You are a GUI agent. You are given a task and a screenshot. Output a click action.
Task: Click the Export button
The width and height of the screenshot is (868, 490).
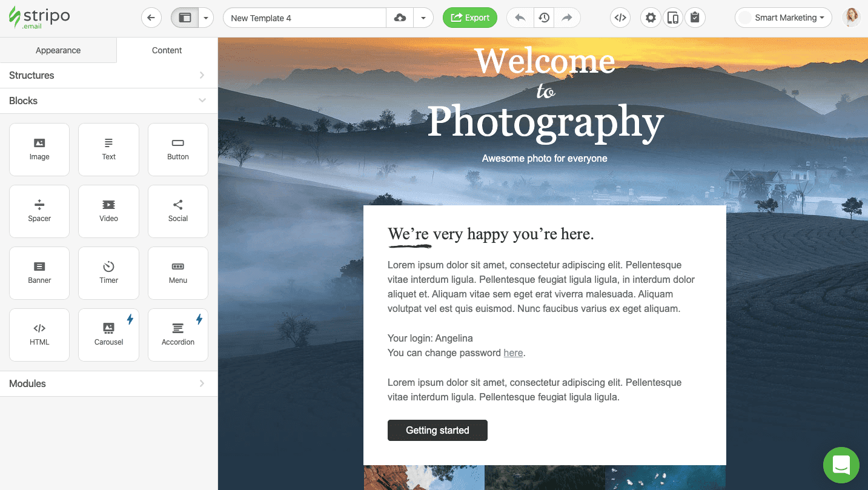(470, 18)
